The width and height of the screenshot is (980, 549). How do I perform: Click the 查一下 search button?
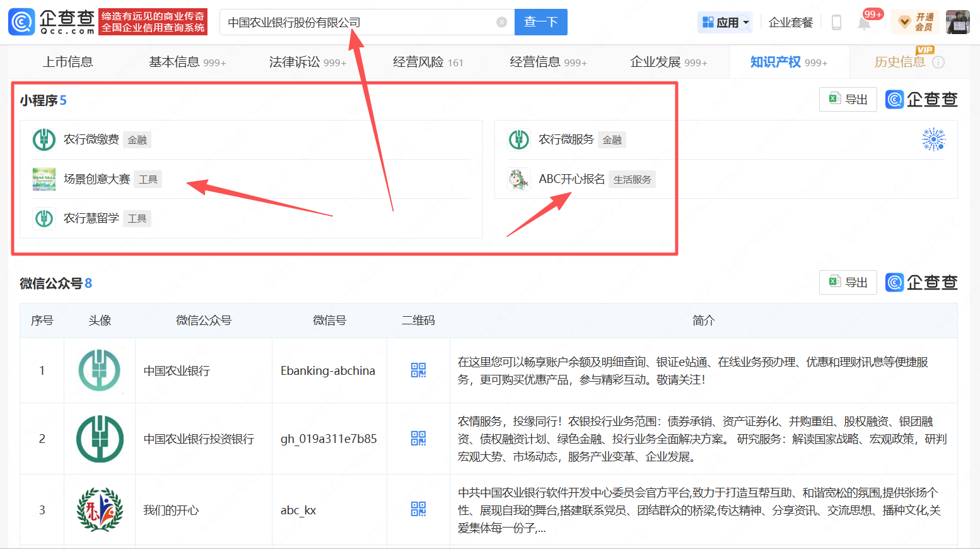540,21
